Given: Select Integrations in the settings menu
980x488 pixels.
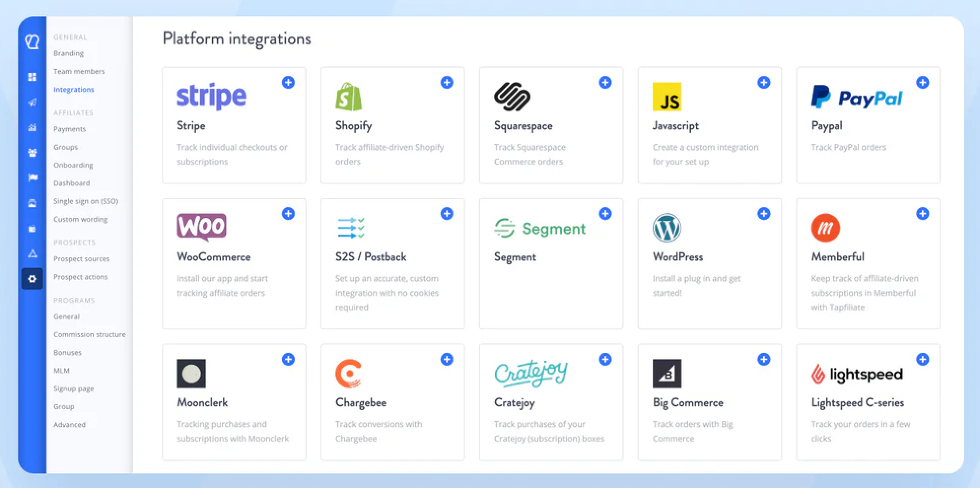Looking at the screenshot, I should (x=73, y=89).
